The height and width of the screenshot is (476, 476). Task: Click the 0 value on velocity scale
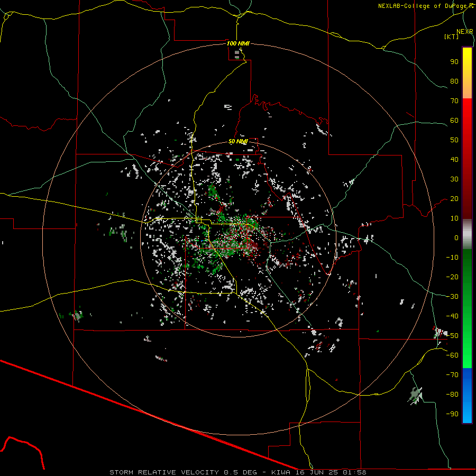pos(456,238)
